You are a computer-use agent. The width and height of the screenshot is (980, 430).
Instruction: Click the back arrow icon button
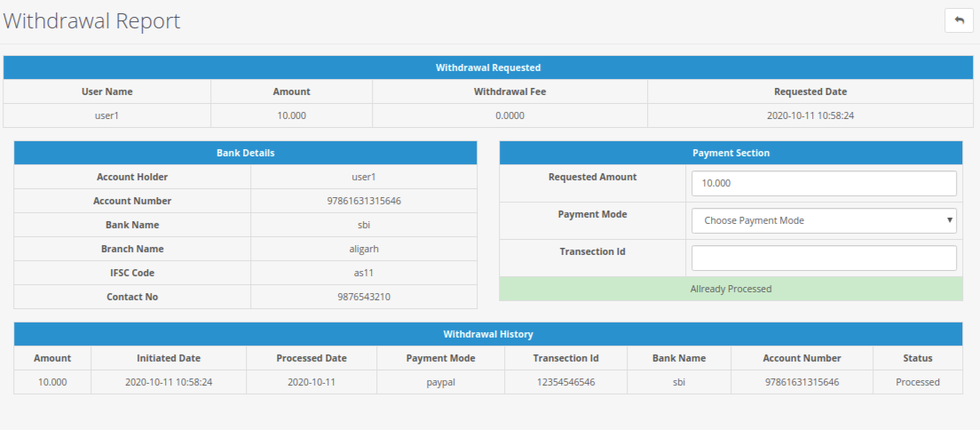click(959, 20)
